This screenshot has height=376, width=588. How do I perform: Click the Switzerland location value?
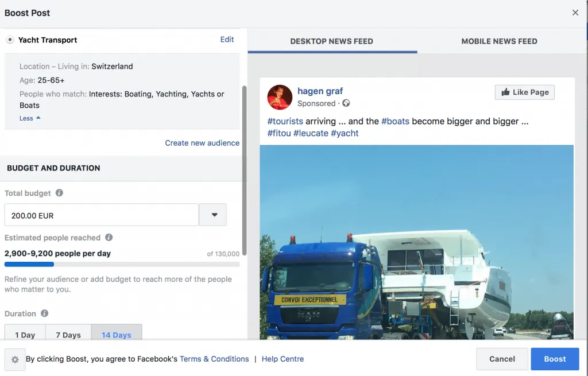tap(112, 67)
